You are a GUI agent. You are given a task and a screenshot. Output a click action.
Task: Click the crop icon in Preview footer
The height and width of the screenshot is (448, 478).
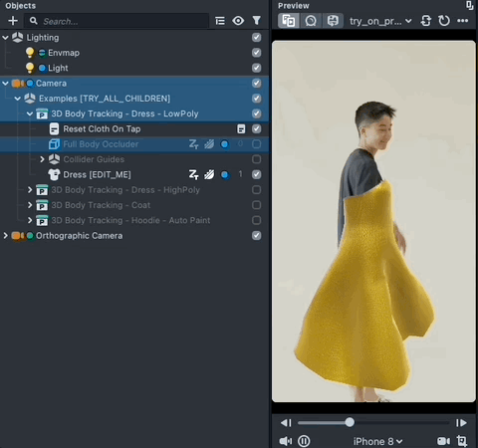[462, 441]
